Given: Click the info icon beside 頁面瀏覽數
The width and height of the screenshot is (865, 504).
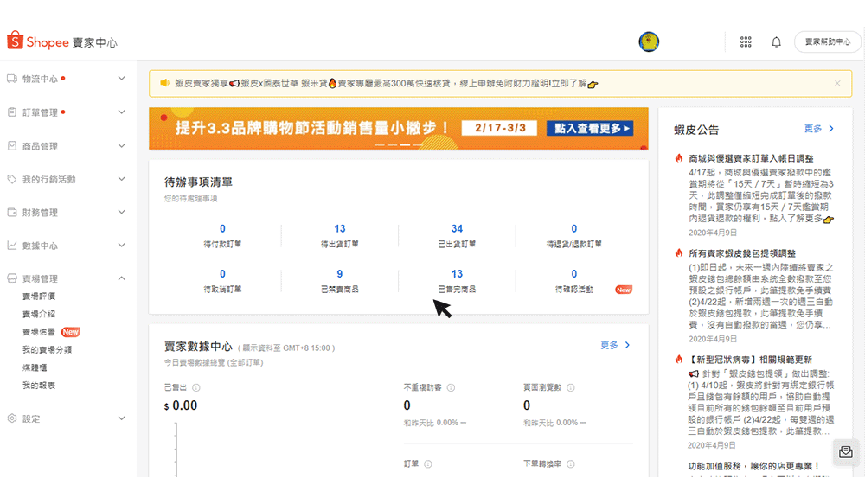Looking at the screenshot, I should (570, 388).
